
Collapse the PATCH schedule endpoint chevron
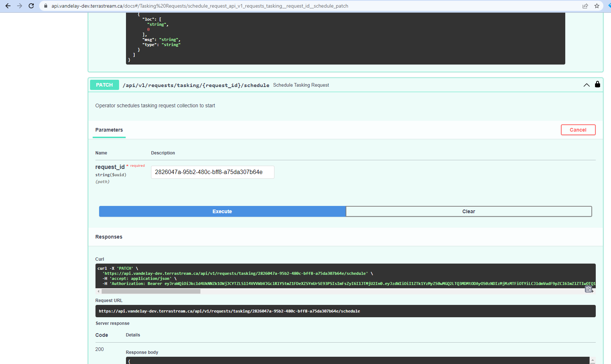587,85
